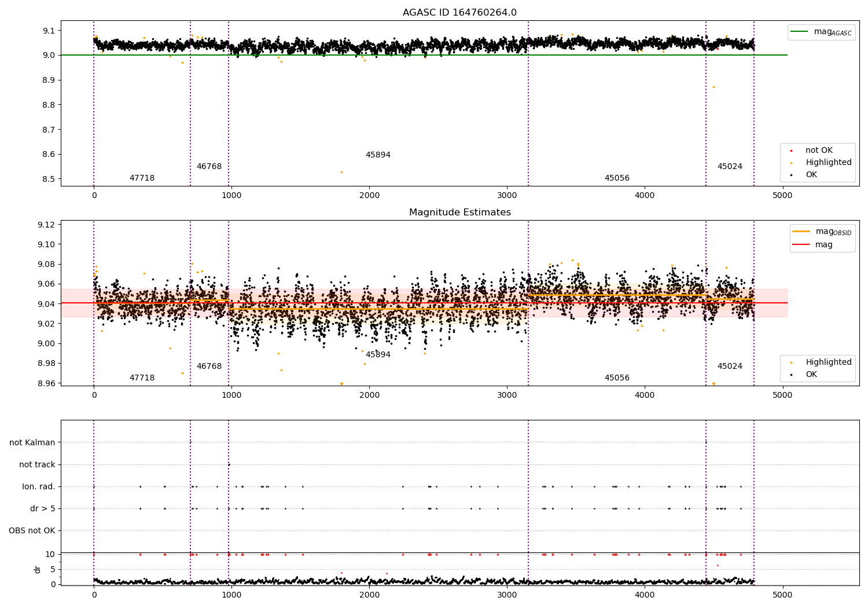Click the 9.04 tick on Magnitude Estimates plot

pos(47,305)
